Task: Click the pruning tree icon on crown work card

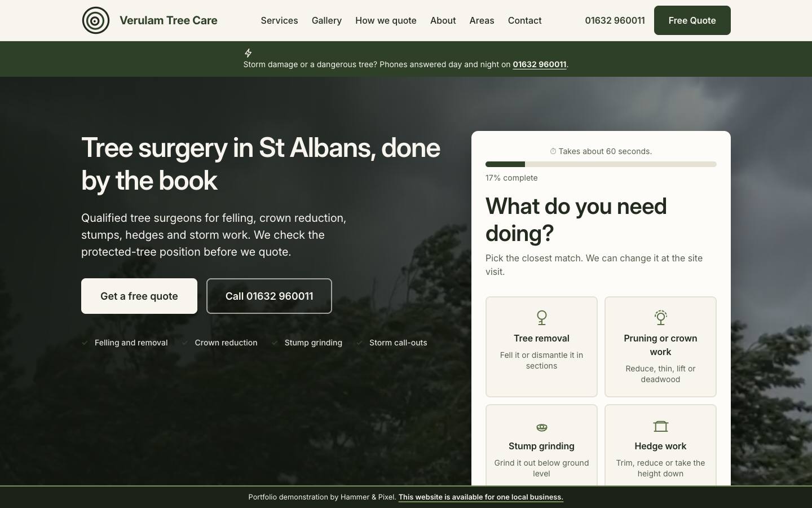Action: (660, 318)
